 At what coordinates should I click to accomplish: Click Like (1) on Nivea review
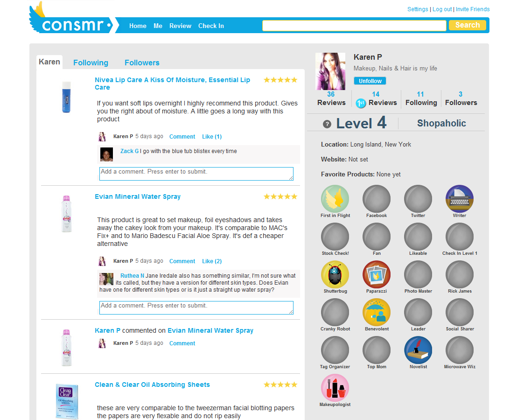pos(212,136)
